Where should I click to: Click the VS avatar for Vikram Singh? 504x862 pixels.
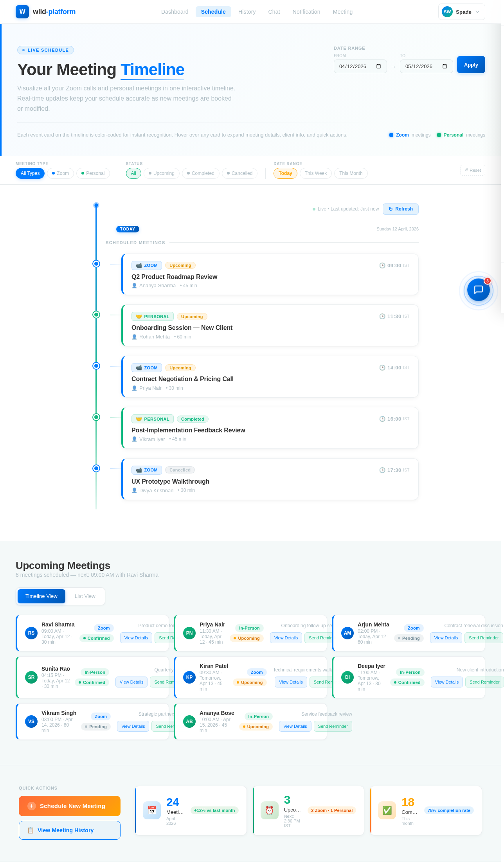pyautogui.click(x=31, y=722)
